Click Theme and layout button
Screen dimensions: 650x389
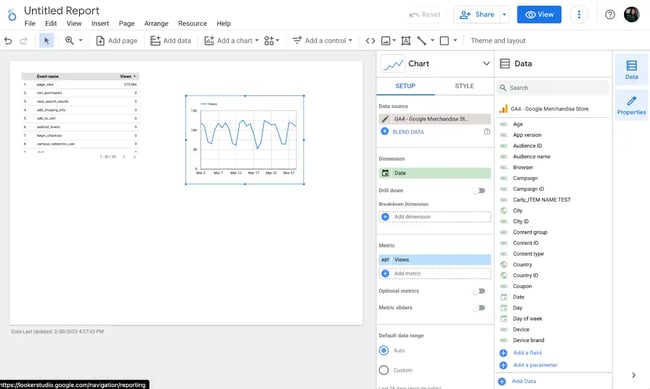coord(498,41)
